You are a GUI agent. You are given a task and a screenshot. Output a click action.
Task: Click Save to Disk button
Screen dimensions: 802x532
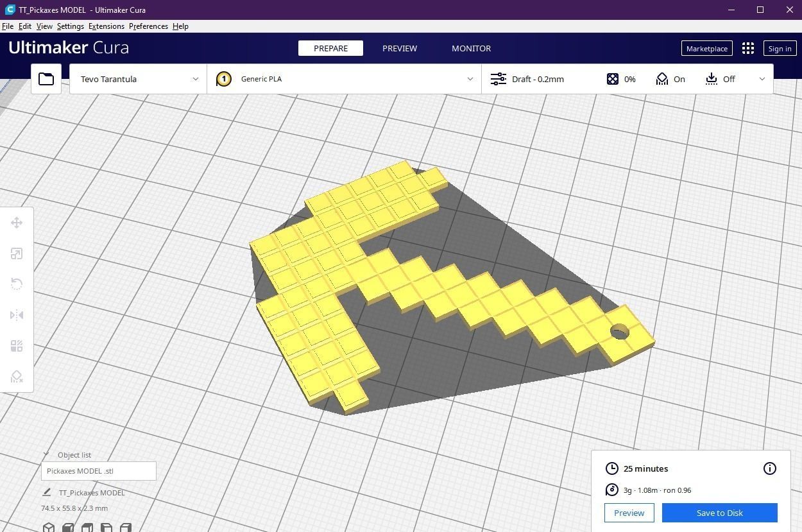(x=720, y=513)
